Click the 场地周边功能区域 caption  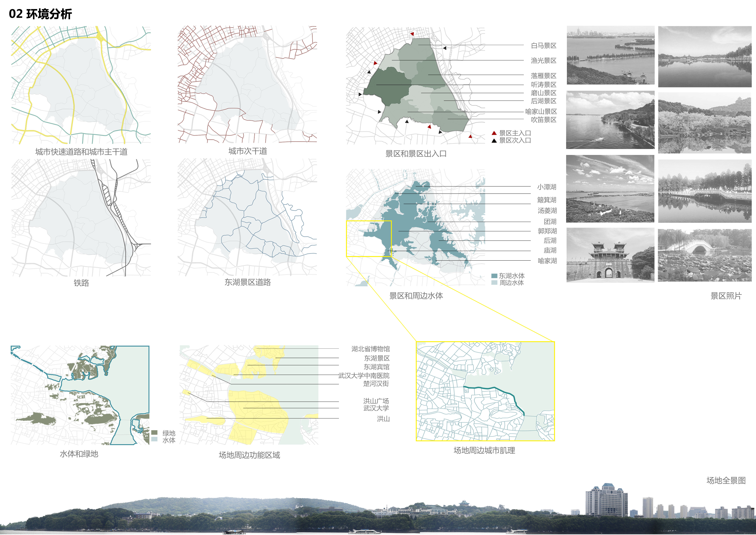(249, 455)
